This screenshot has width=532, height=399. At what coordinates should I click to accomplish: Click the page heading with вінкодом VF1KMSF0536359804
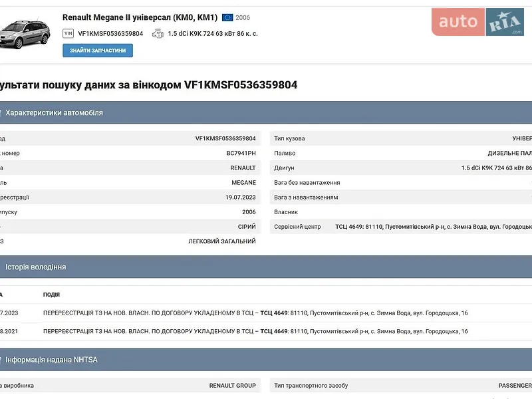click(148, 85)
